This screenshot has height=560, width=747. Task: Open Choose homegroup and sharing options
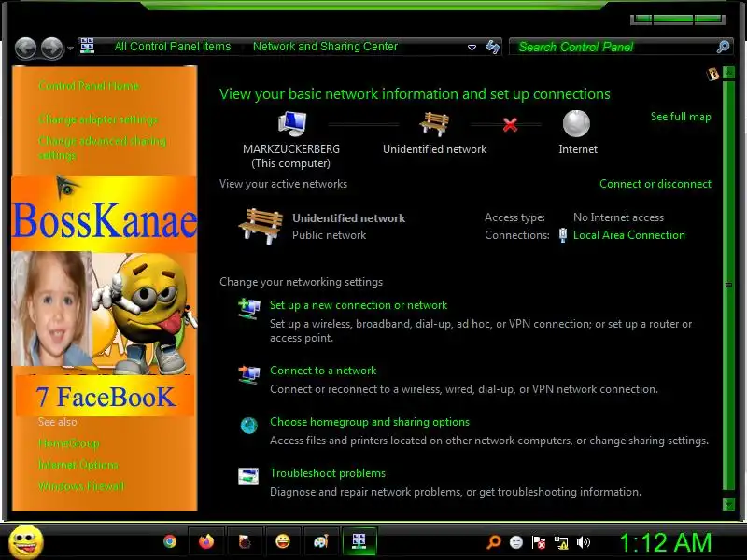370,422
